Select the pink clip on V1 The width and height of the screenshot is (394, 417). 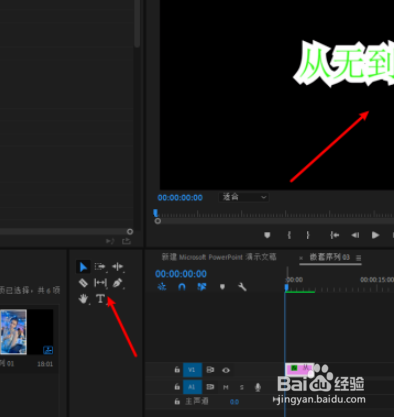(x=299, y=369)
